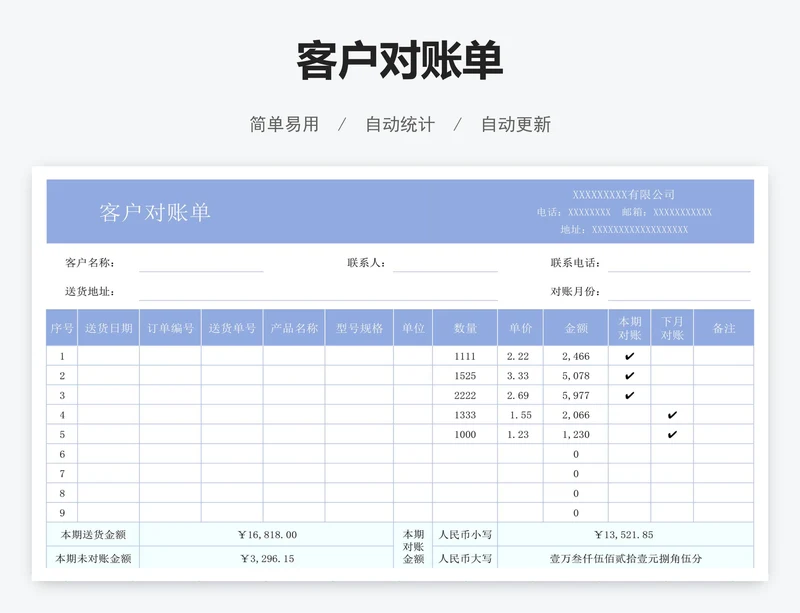Click unit price cell 3.33
This screenshot has height=613, width=800.
coord(520,376)
